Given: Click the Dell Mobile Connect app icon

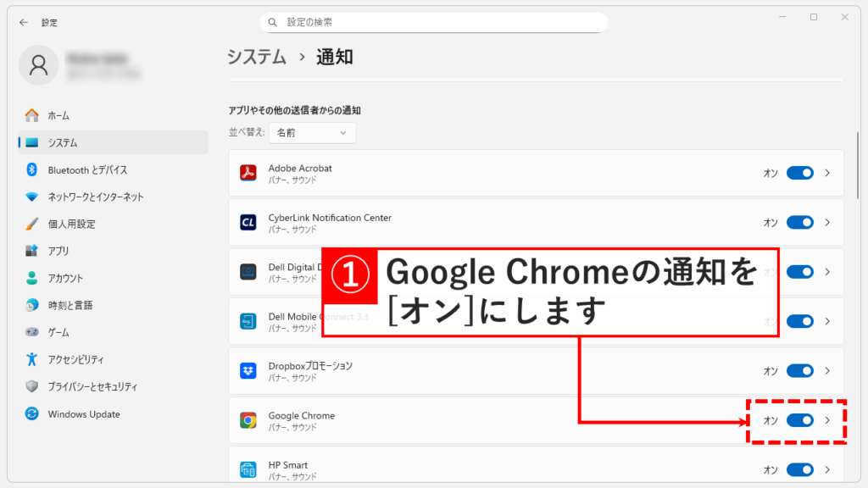Looking at the screenshot, I should (248, 321).
